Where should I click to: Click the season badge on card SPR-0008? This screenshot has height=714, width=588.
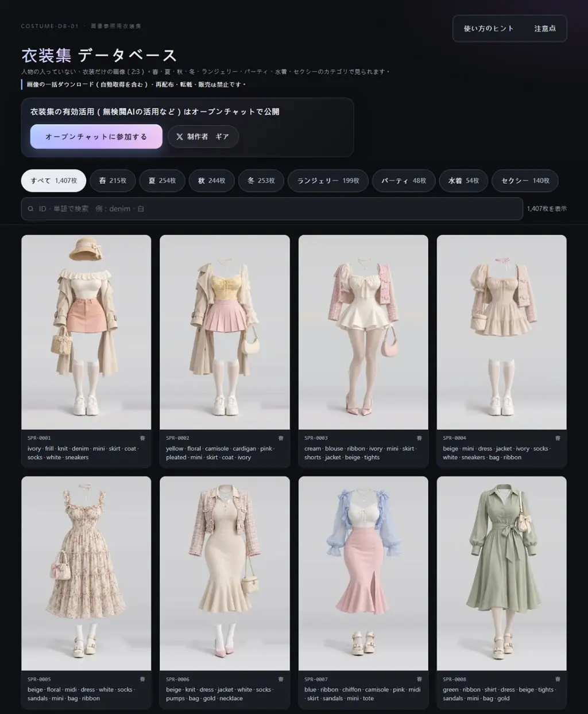[x=558, y=679]
